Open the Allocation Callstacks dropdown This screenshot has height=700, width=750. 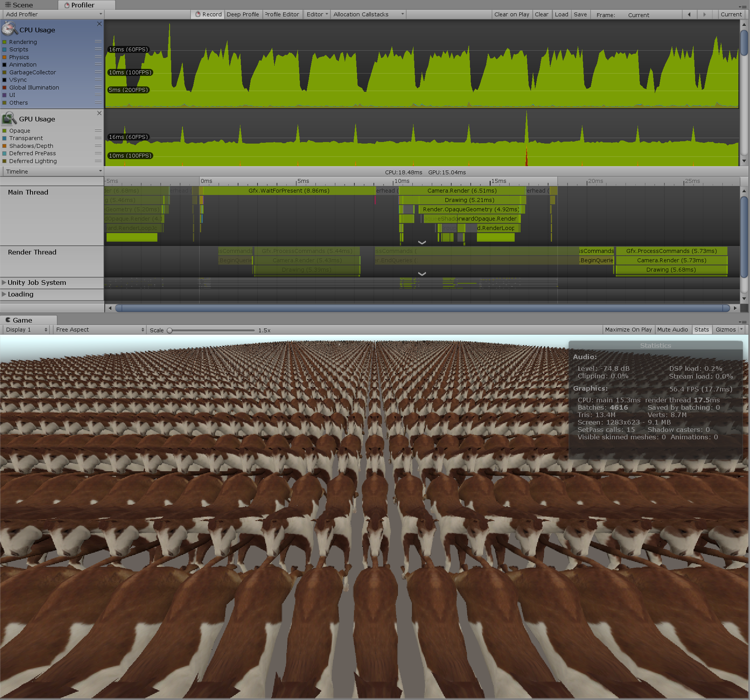pyautogui.click(x=402, y=14)
